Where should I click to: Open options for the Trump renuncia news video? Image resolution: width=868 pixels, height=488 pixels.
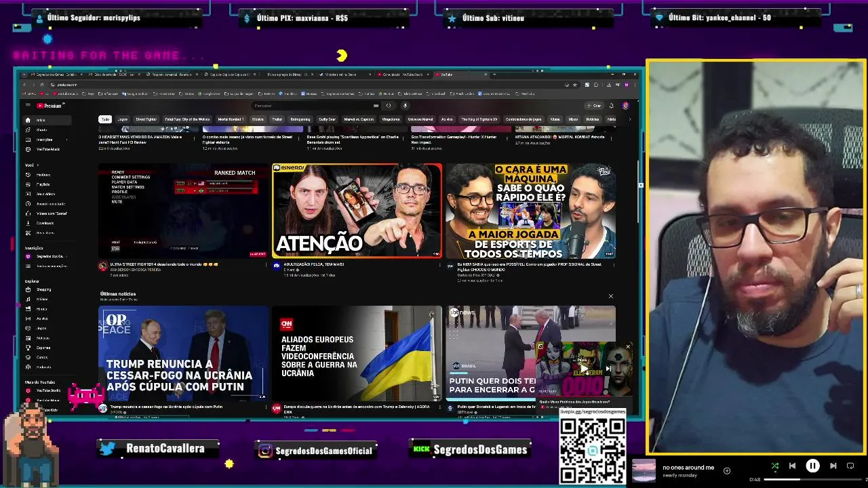tap(266, 407)
